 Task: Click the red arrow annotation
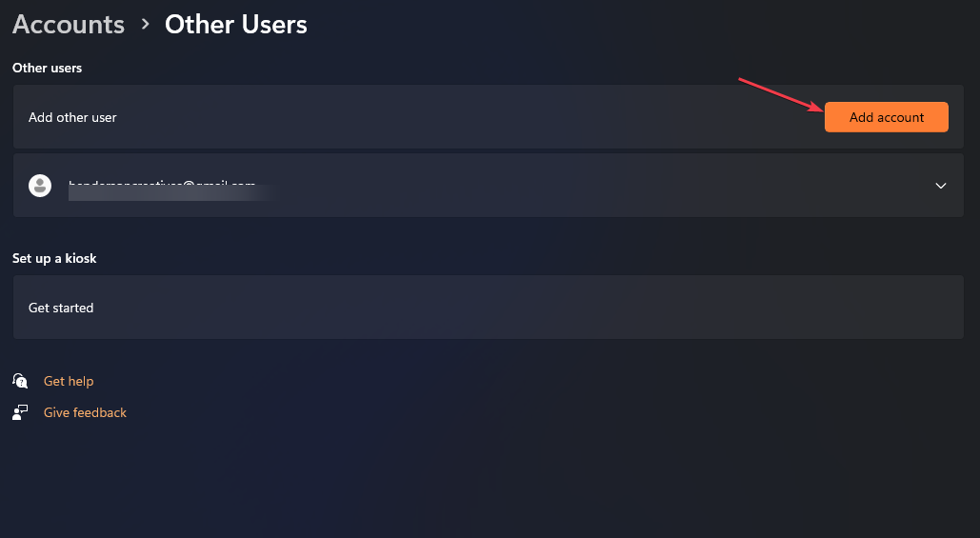pos(781,95)
